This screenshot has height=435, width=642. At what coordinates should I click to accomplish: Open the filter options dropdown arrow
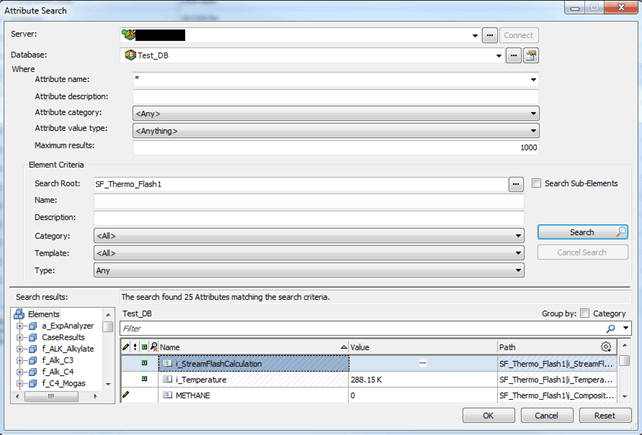tap(626, 328)
